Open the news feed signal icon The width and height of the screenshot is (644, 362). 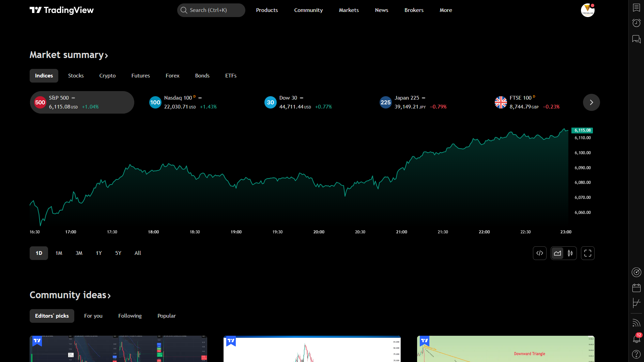coord(636,323)
